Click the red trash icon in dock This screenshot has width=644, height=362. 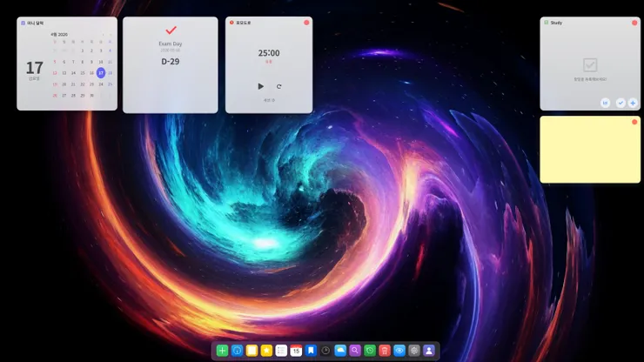point(385,351)
